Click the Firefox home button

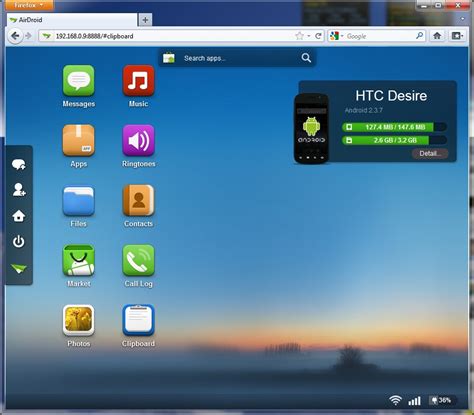pos(437,36)
